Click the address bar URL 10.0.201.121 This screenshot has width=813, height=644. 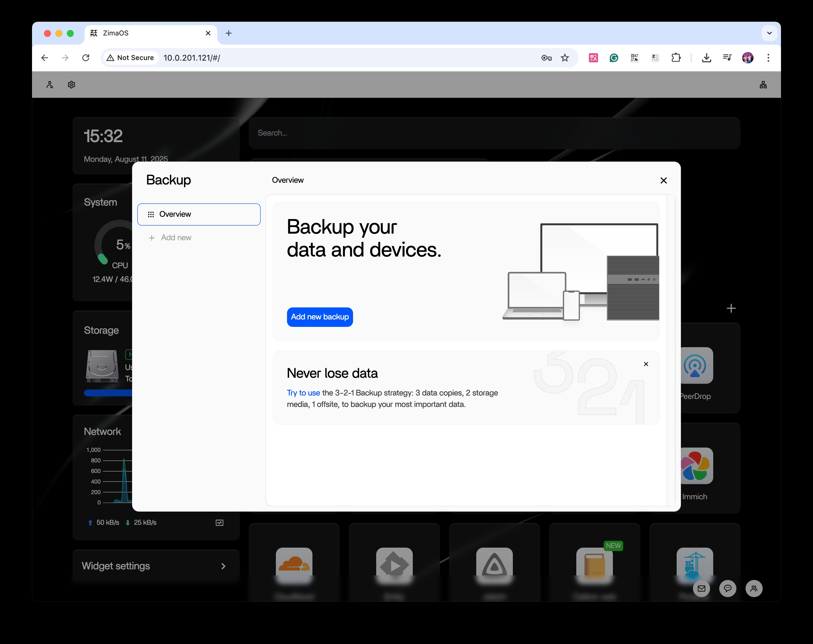coord(192,58)
